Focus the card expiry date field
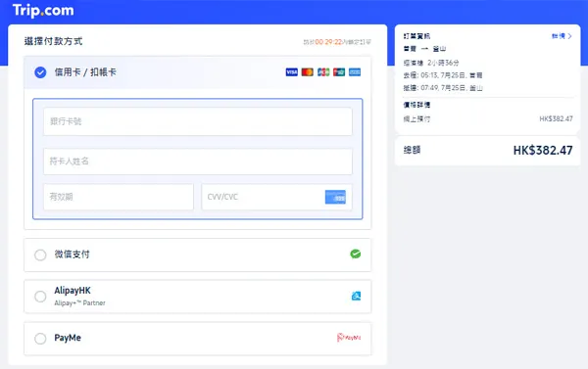This screenshot has height=369, width=588. [119, 197]
